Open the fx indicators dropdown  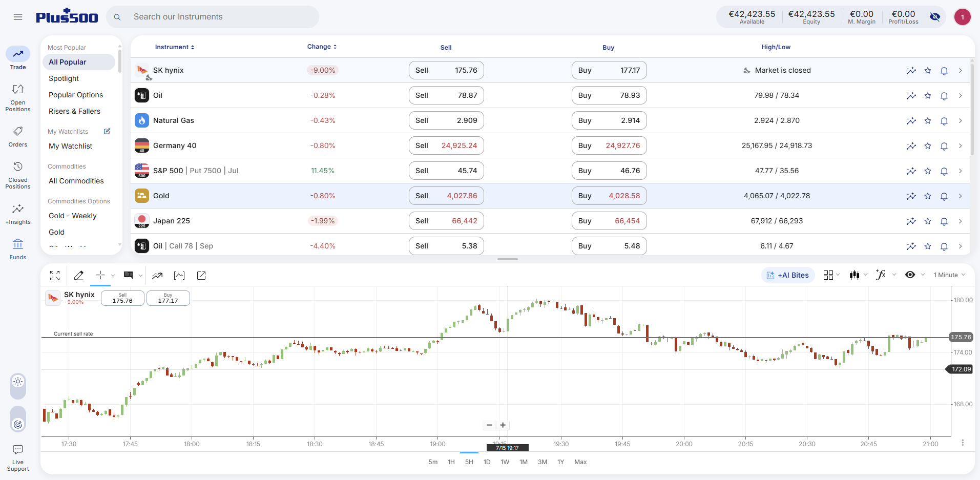[886, 275]
